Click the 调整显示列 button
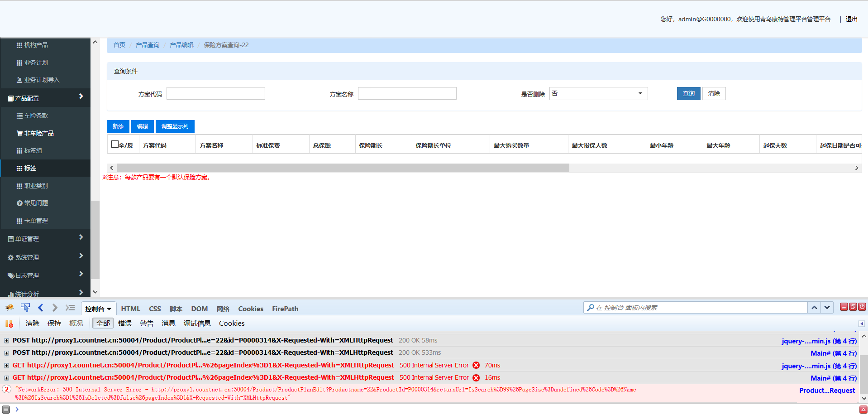Screen dimensions: 868x415 175,126
